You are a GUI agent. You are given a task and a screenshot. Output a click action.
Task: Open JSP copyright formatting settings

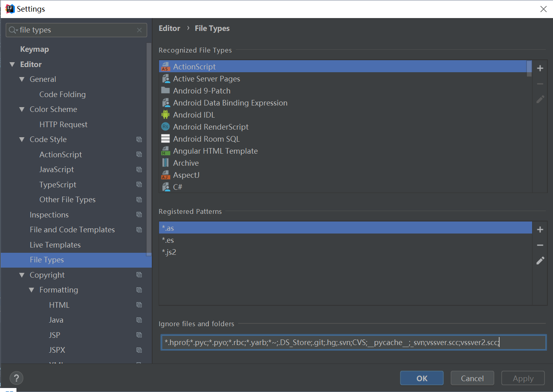coord(55,335)
